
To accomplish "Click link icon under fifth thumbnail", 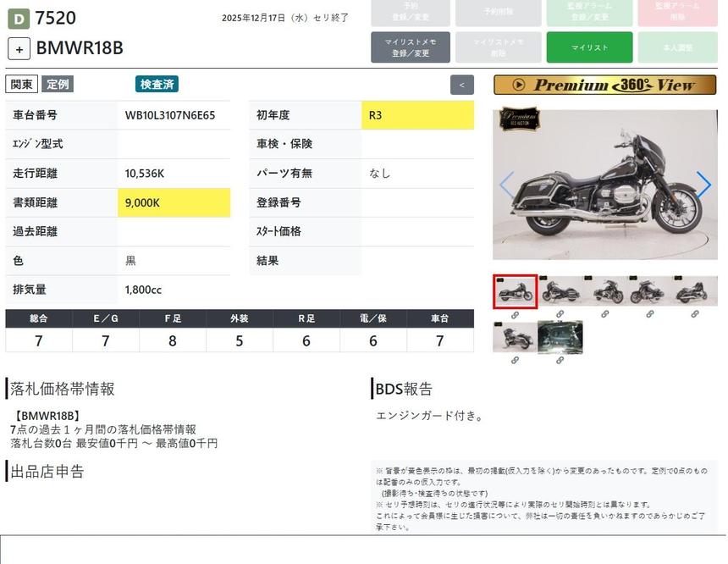I will pos(694,314).
